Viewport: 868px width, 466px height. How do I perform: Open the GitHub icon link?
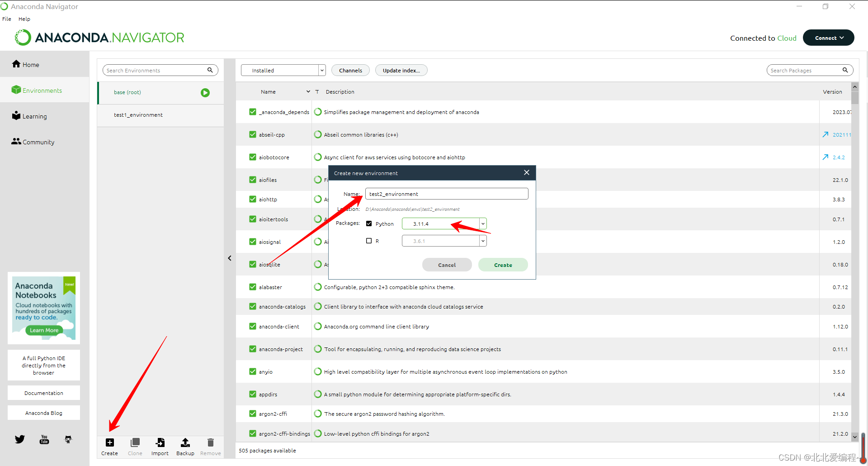click(x=68, y=439)
